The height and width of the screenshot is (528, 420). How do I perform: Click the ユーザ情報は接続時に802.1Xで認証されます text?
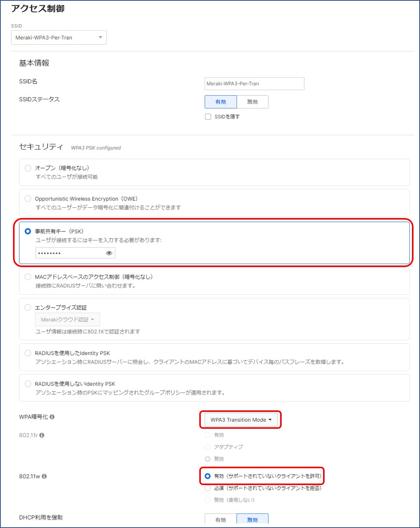tap(88, 332)
